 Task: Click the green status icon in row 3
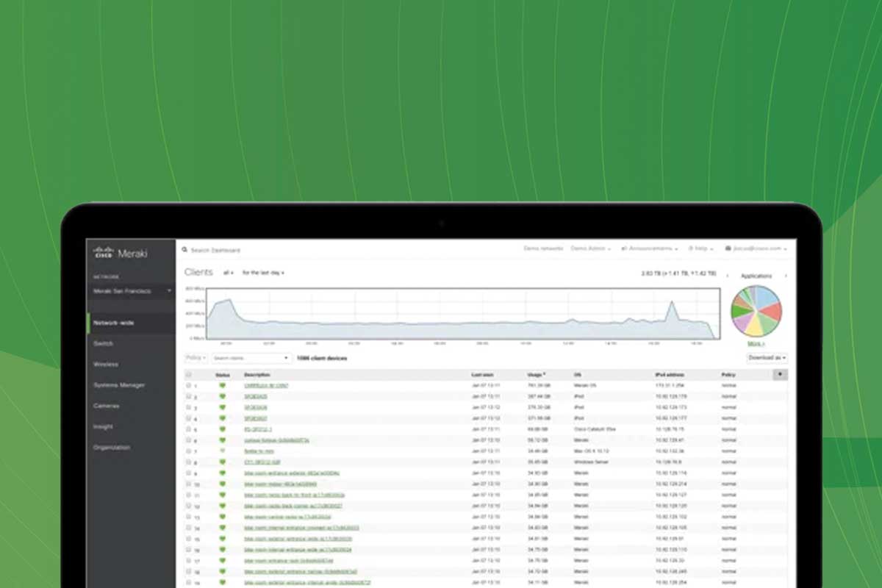pos(222,407)
